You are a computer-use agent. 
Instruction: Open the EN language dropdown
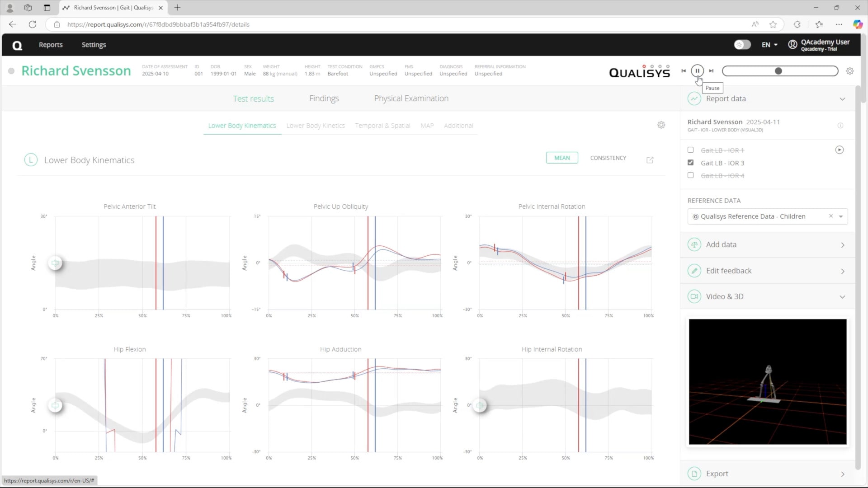click(x=769, y=45)
